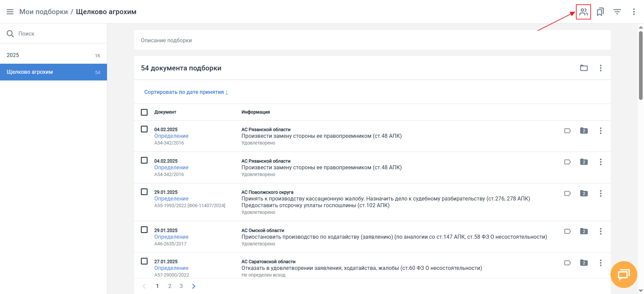Open row menu for А57-29000/2022 document
The width and height of the screenshot is (644, 294).
tap(601, 263)
